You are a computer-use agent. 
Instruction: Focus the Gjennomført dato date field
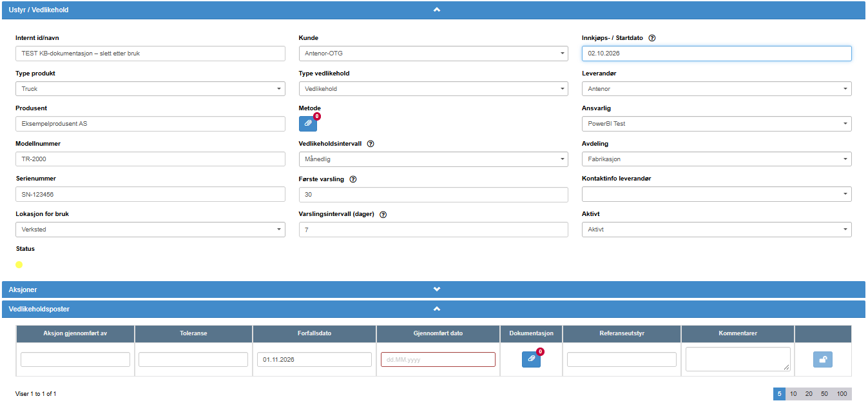[438, 360]
